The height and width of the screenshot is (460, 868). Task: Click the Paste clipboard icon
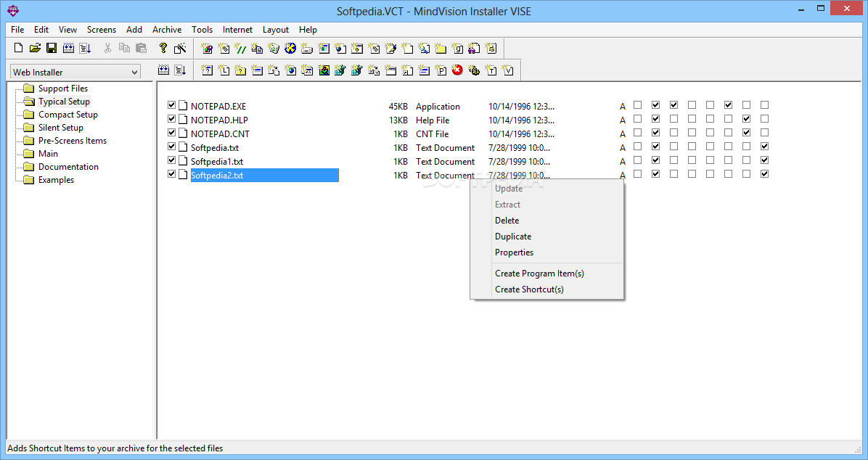(142, 48)
